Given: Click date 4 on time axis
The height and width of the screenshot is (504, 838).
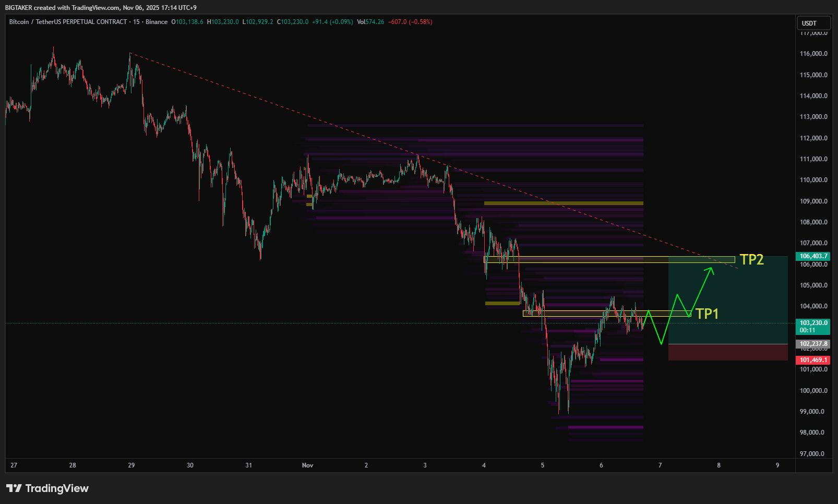Looking at the screenshot, I should pos(484,465).
